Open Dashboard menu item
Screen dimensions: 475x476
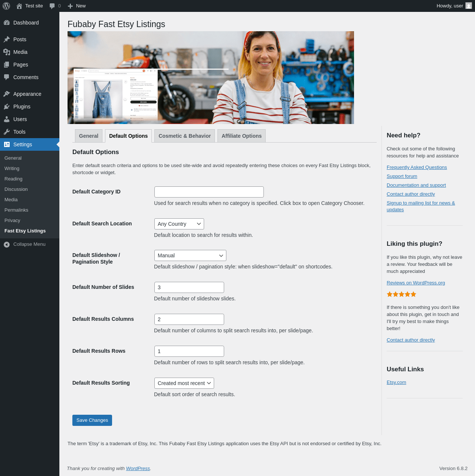[30, 23]
